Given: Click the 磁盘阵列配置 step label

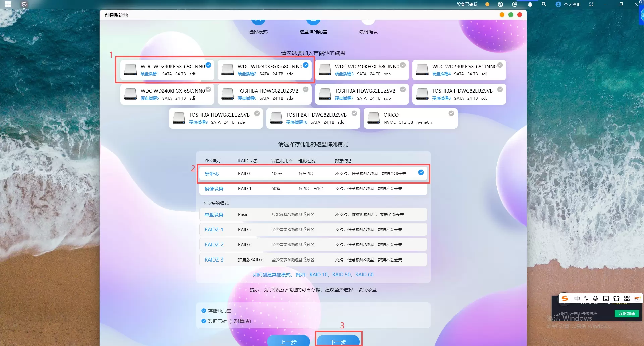Looking at the screenshot, I should [x=313, y=32].
